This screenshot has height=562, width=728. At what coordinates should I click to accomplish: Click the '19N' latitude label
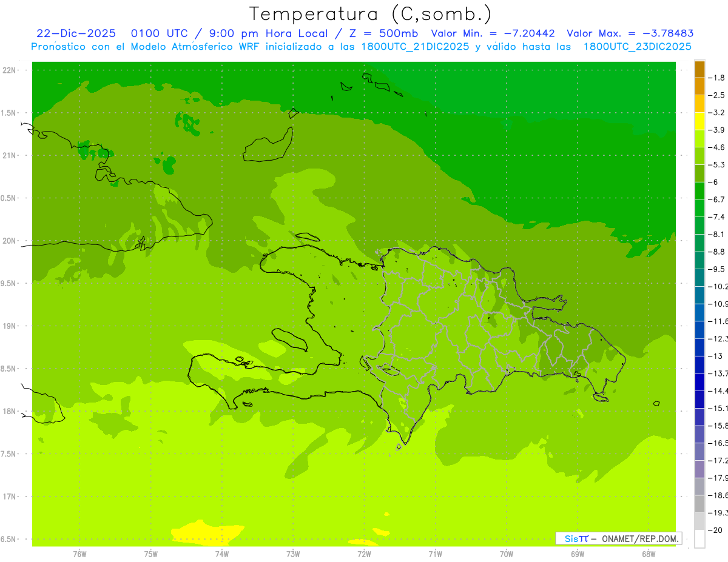coord(10,326)
